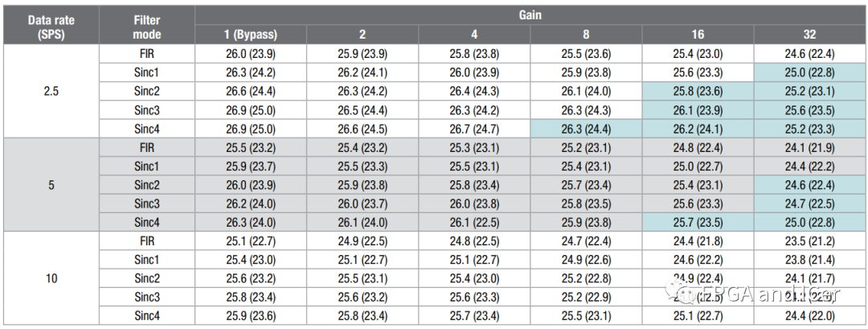Select the 1 (Bypass) gain column header

(x=251, y=35)
